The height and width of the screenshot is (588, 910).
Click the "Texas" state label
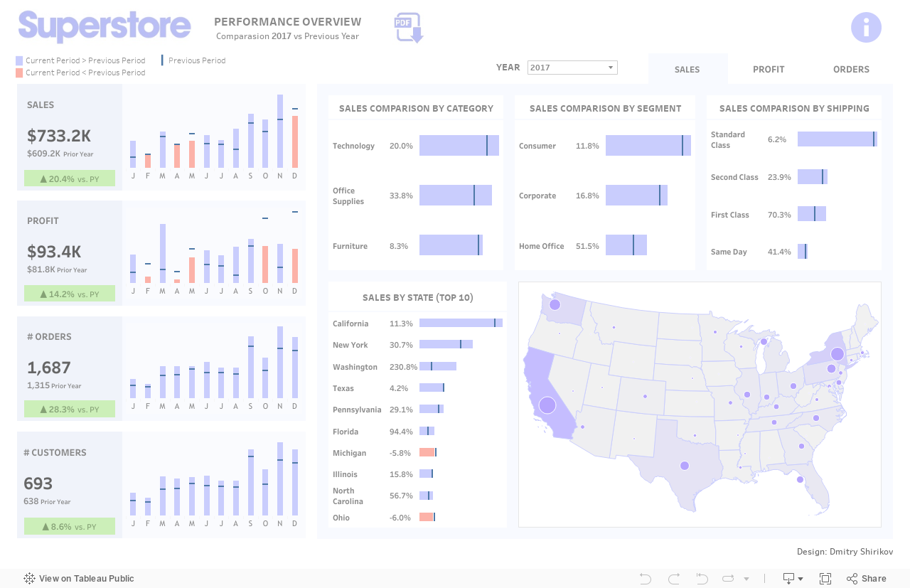click(x=344, y=388)
